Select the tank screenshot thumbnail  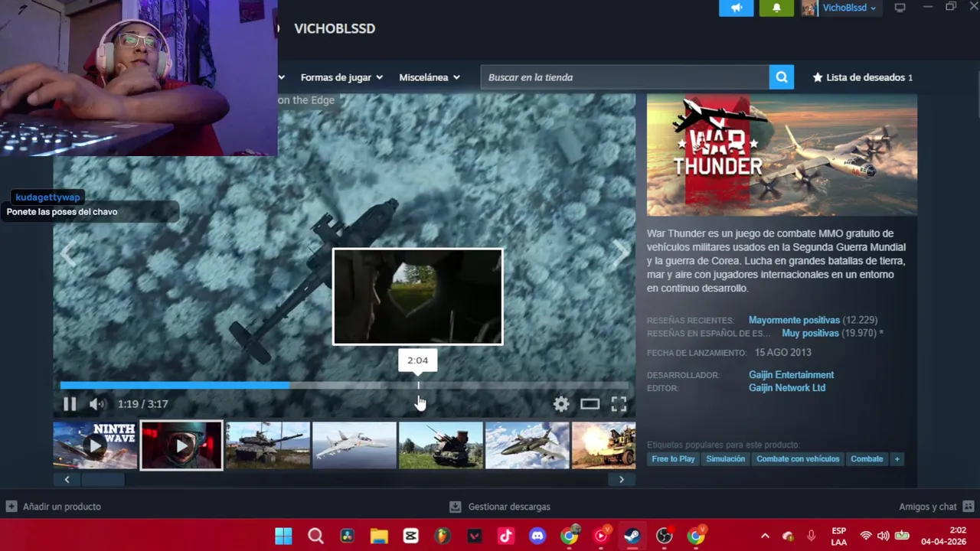(268, 445)
